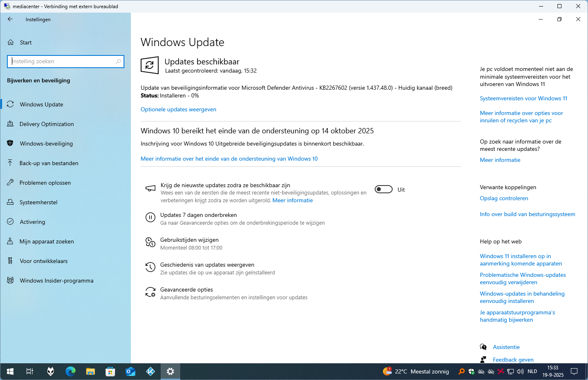Click 'Feedback geven' link
Screen dimensions: 588x380
[x=513, y=360]
